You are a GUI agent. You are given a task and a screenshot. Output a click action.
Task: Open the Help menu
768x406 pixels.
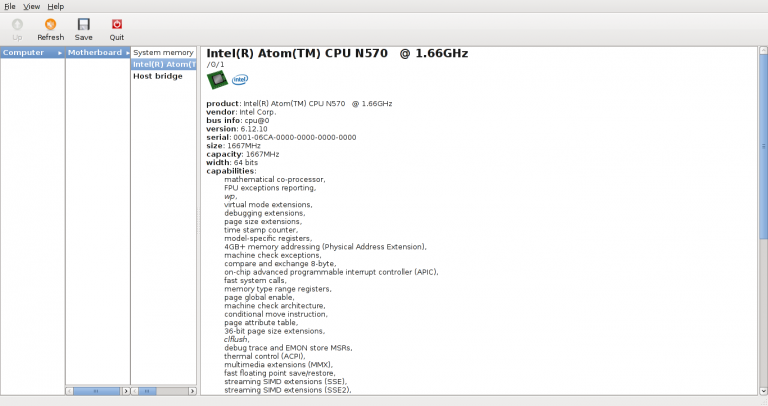(56, 6)
